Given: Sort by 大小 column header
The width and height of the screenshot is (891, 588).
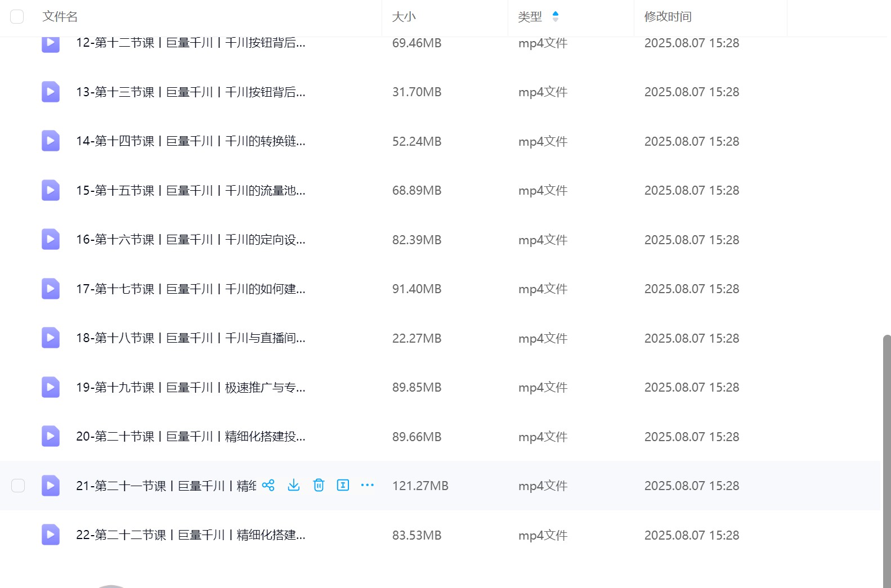Looking at the screenshot, I should click(404, 16).
